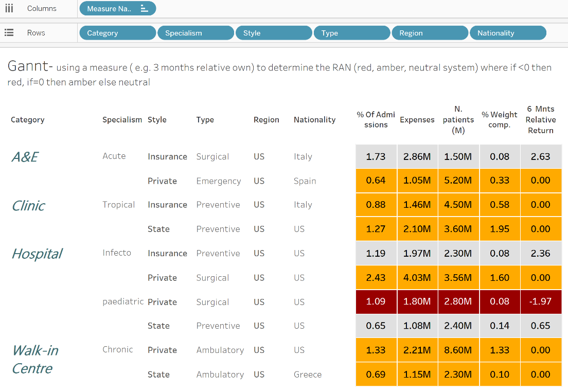
Task: Select the Walk-in Centre category label
Action: (35, 359)
